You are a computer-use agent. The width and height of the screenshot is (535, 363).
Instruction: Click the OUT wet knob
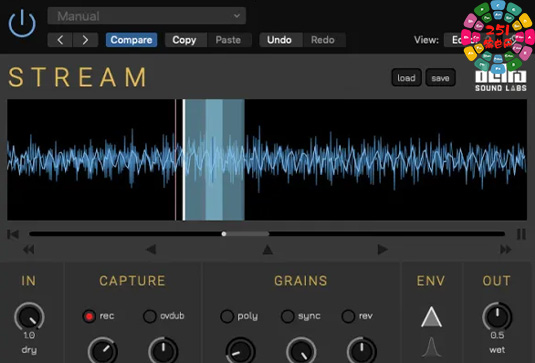(x=497, y=316)
